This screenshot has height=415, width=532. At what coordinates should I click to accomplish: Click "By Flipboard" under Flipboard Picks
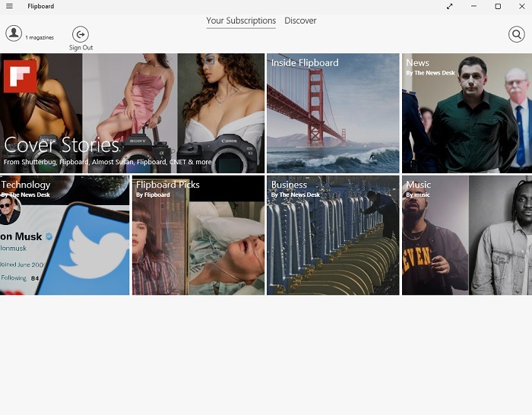[153, 195]
